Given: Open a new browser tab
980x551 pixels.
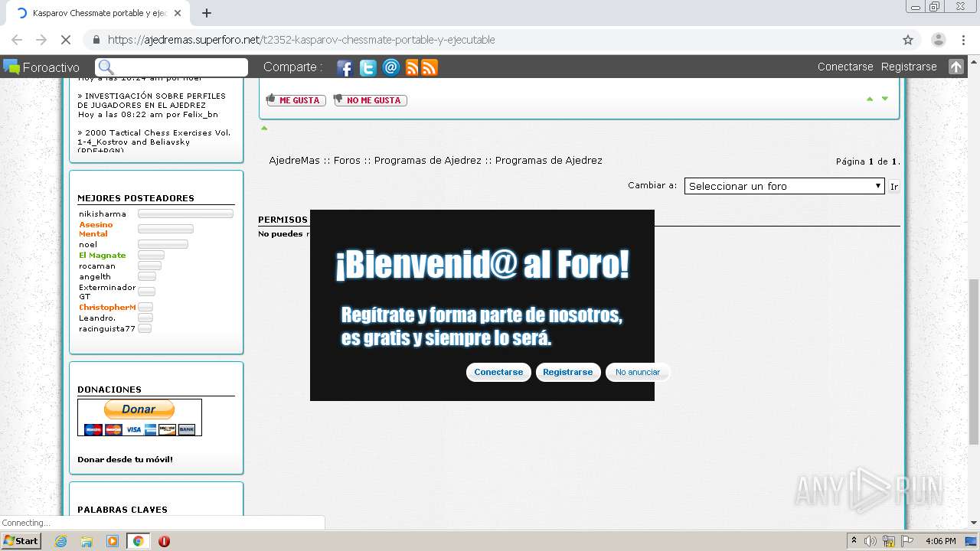Looking at the screenshot, I should pos(207,13).
